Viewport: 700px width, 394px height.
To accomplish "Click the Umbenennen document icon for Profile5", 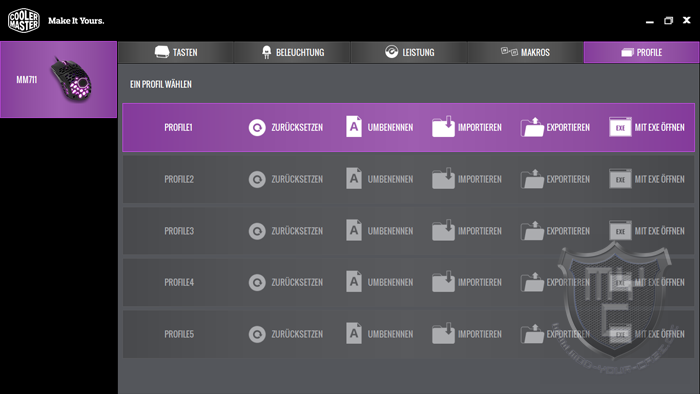I will pos(354,333).
